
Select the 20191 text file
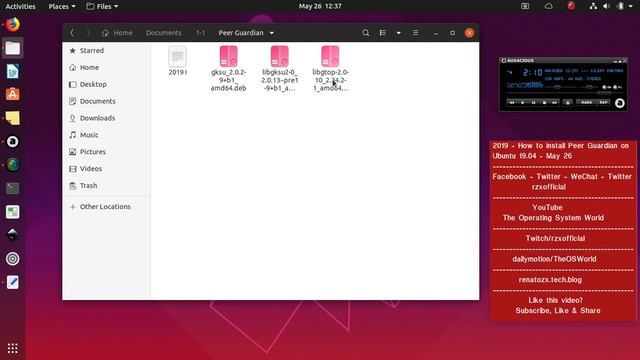(x=178, y=61)
